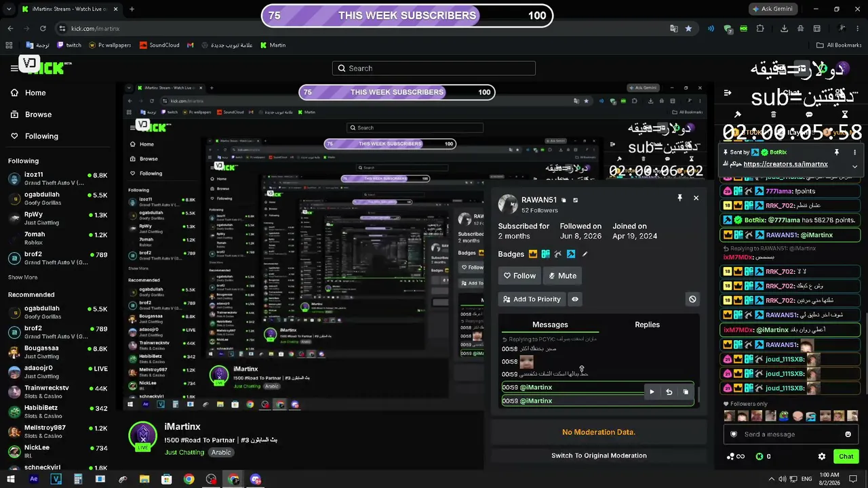Image resolution: width=868 pixels, height=488 pixels.
Task: Open the Chrome apps grid
Action: pyautogui.click(x=9, y=45)
